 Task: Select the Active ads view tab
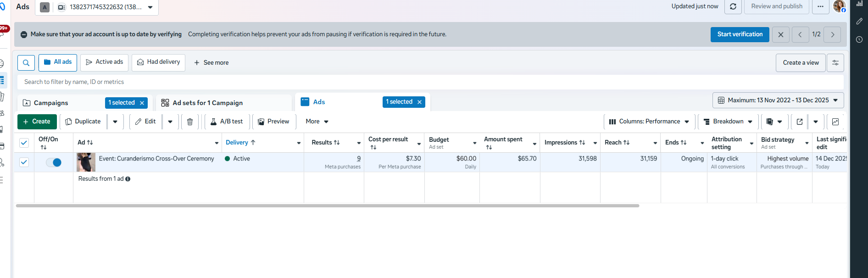[x=104, y=62]
